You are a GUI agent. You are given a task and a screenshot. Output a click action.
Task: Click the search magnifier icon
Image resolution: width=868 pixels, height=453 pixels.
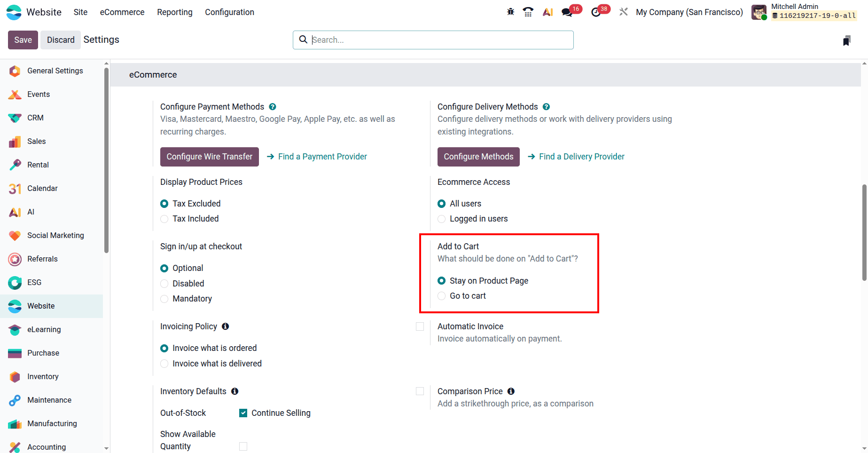click(x=304, y=40)
